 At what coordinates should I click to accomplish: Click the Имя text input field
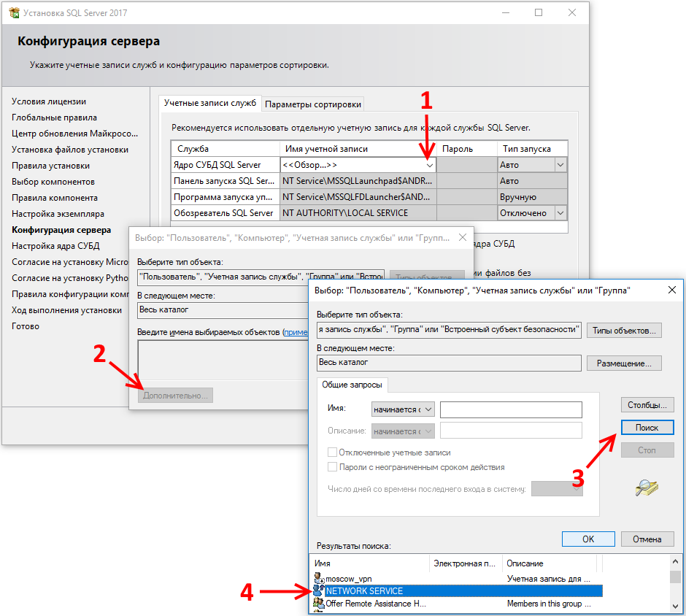click(511, 409)
